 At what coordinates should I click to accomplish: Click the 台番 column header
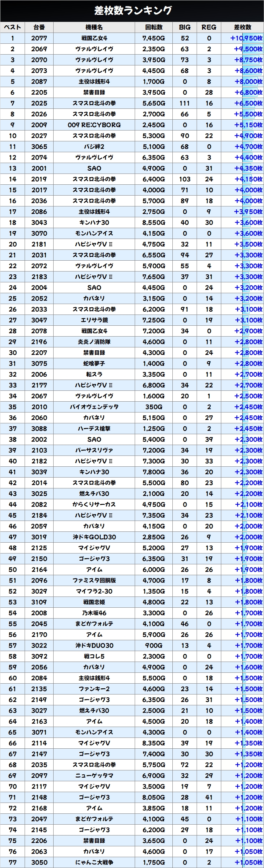tap(39, 27)
